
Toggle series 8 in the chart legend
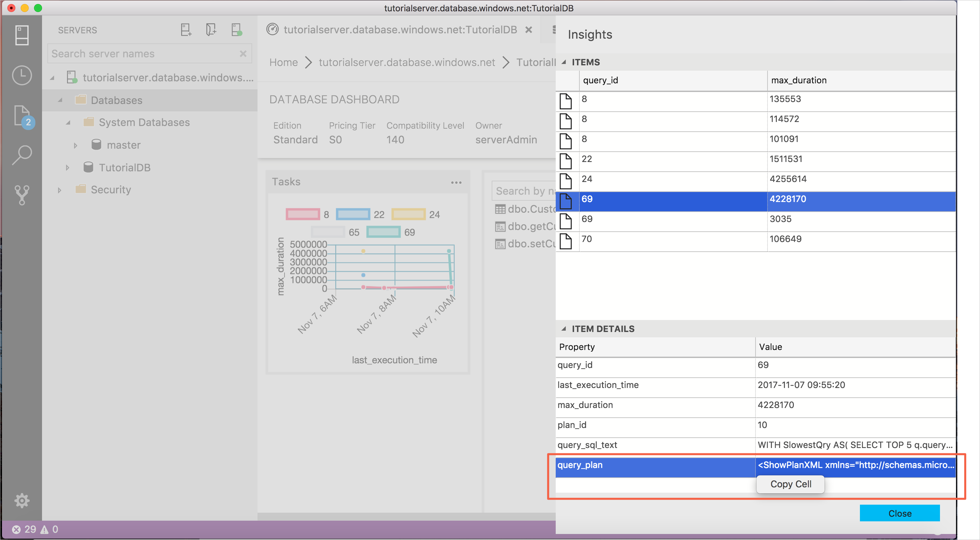303,214
